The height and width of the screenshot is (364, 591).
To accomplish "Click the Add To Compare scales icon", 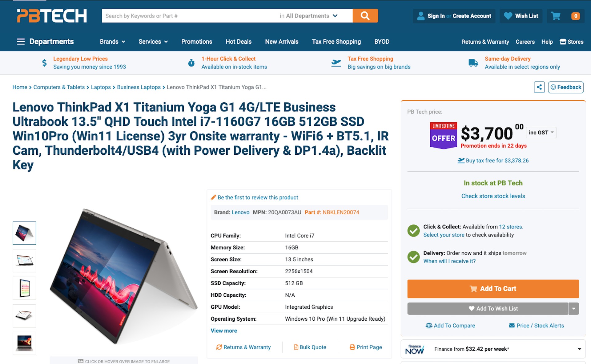I will point(429,326).
